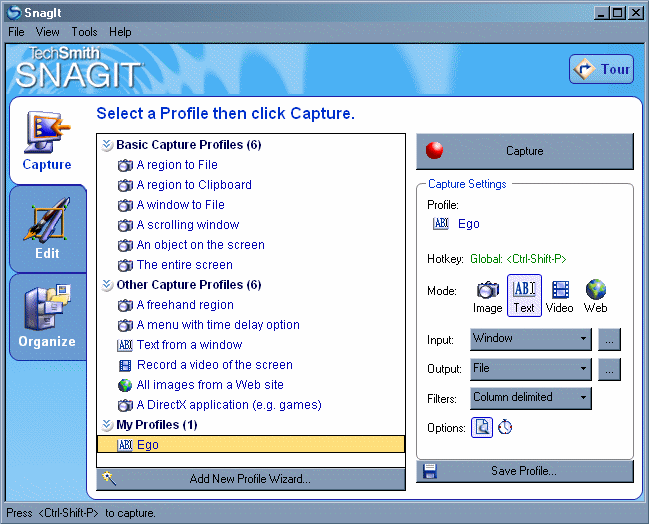Click camera icon of menu with time delay

click(x=125, y=325)
